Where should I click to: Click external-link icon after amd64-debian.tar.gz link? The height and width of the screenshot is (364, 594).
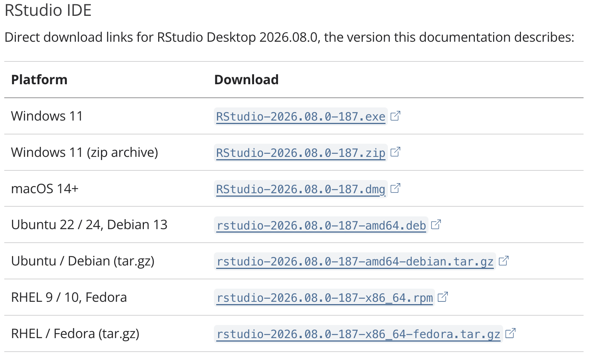tap(504, 261)
